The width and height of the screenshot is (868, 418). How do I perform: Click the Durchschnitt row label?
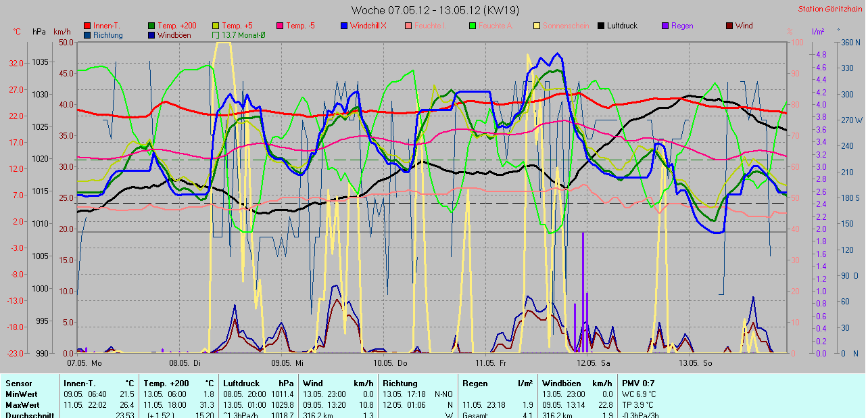[x=30, y=415]
